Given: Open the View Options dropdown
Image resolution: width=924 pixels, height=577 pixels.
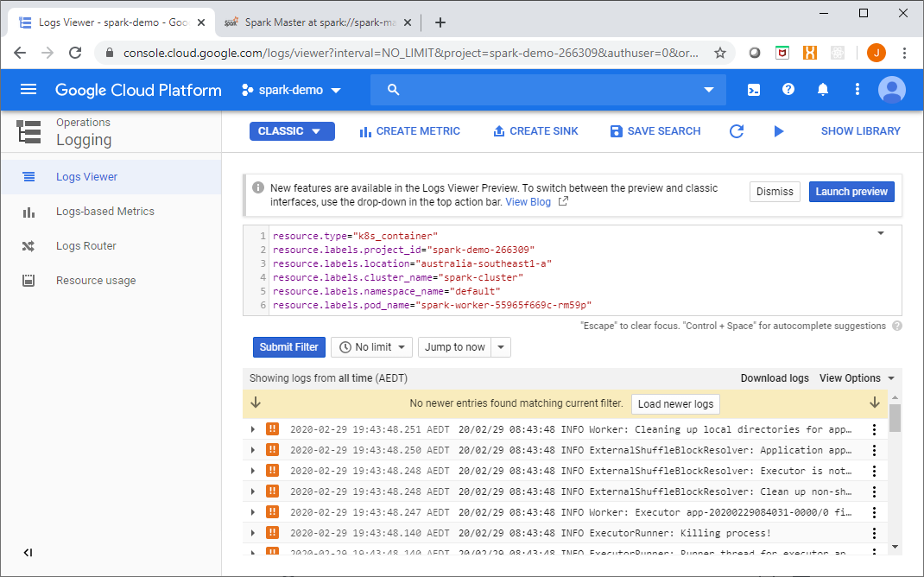Looking at the screenshot, I should (857, 378).
